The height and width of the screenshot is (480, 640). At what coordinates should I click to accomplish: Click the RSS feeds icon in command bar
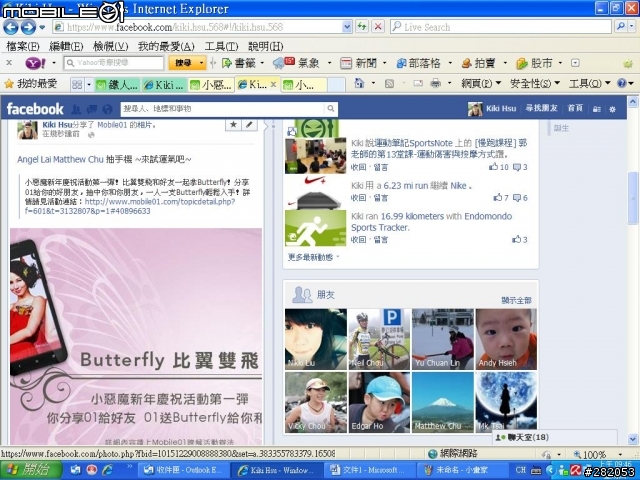coord(389,84)
